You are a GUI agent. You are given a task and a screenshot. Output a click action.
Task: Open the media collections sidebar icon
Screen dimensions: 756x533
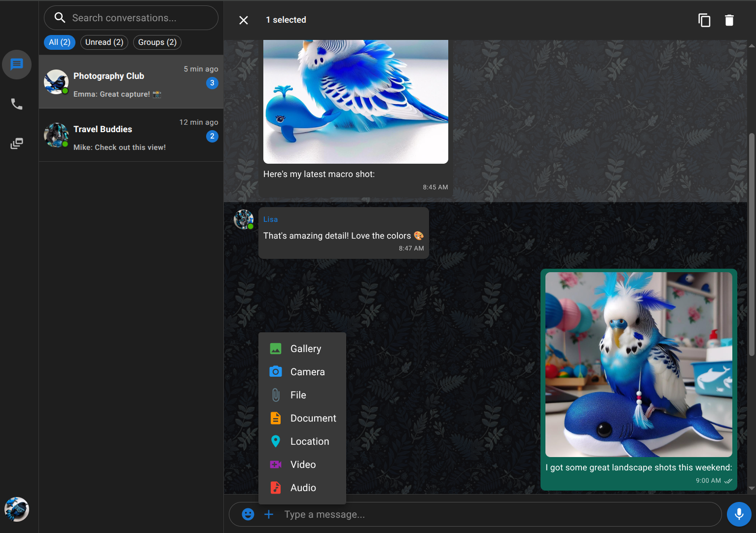(17, 143)
